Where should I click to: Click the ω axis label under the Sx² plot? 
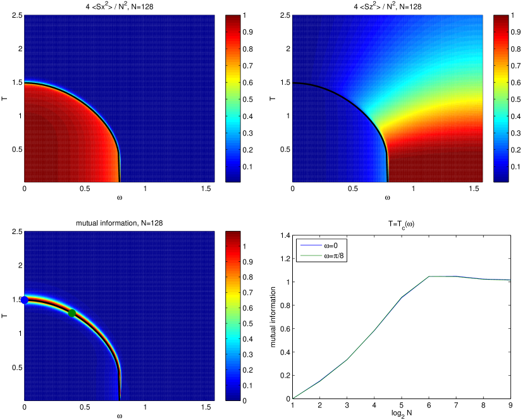click(x=120, y=197)
